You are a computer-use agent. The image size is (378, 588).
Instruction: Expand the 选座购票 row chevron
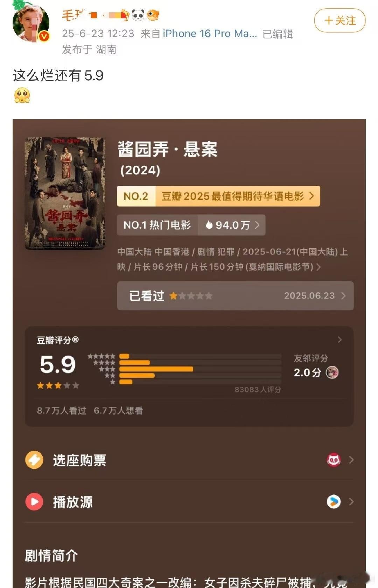point(351,460)
